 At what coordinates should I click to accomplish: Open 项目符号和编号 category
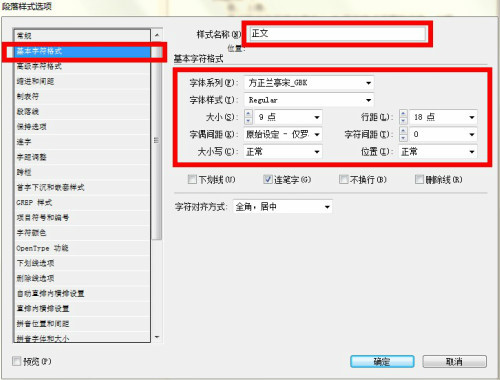(x=82, y=218)
